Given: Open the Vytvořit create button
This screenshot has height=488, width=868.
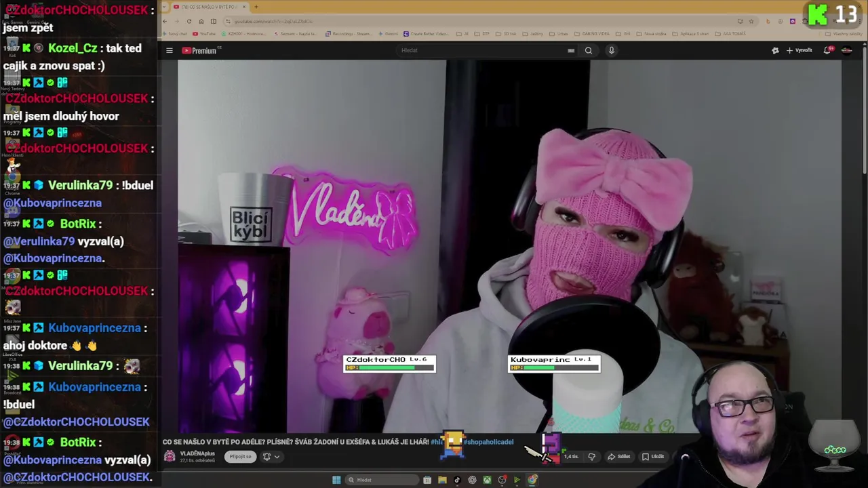Looking at the screenshot, I should point(800,50).
